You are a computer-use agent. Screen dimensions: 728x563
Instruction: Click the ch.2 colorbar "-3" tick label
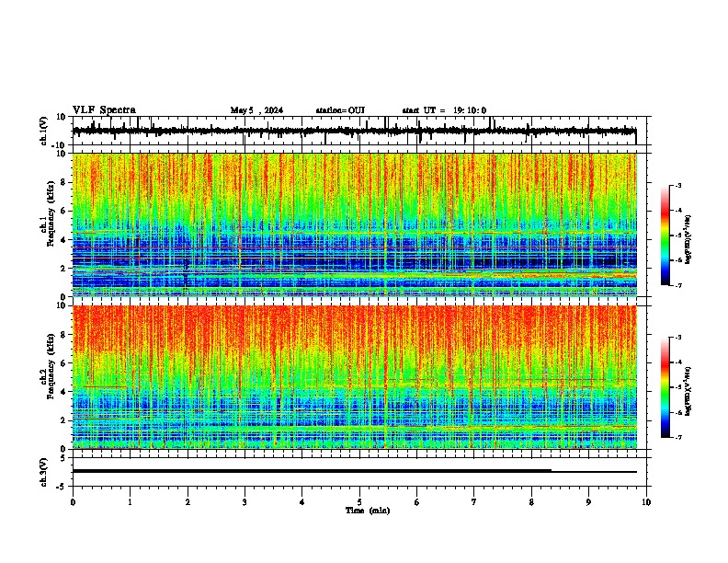click(x=677, y=338)
